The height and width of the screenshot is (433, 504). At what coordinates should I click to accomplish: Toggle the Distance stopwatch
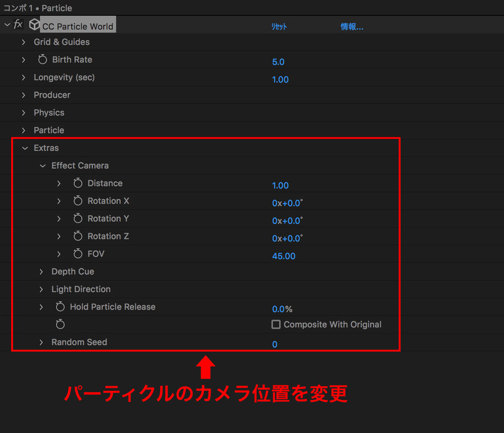click(78, 183)
